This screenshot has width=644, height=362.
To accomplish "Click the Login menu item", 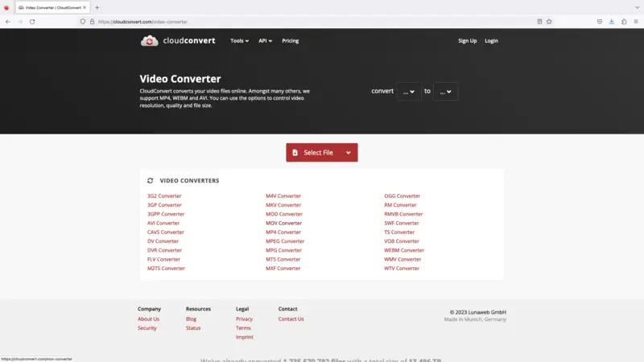I will click(491, 41).
